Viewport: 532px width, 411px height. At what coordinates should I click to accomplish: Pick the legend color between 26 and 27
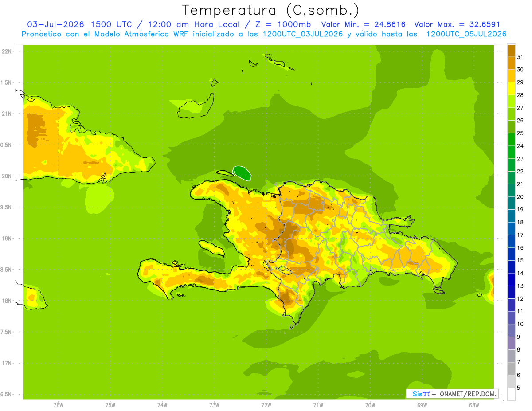tap(511, 114)
